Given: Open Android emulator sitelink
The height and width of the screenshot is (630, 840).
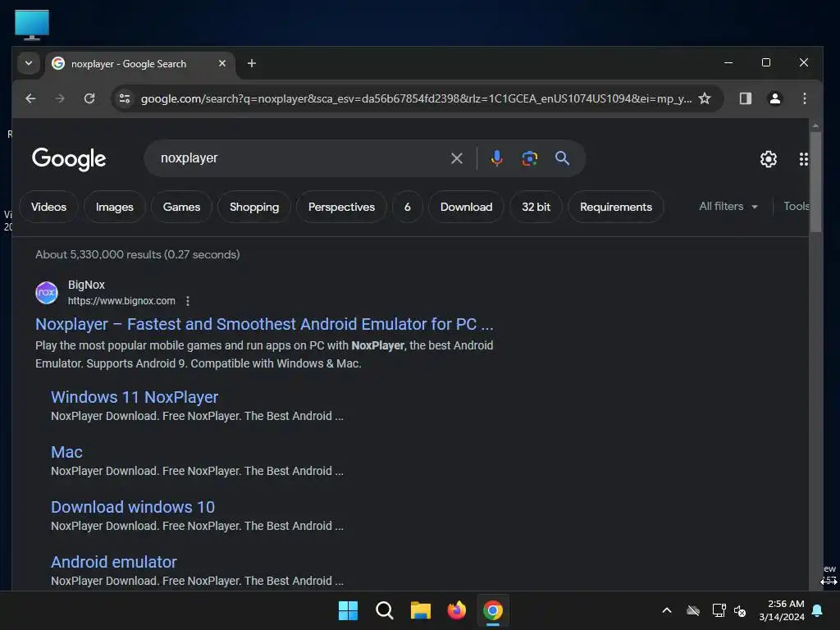Looking at the screenshot, I should click(x=113, y=562).
